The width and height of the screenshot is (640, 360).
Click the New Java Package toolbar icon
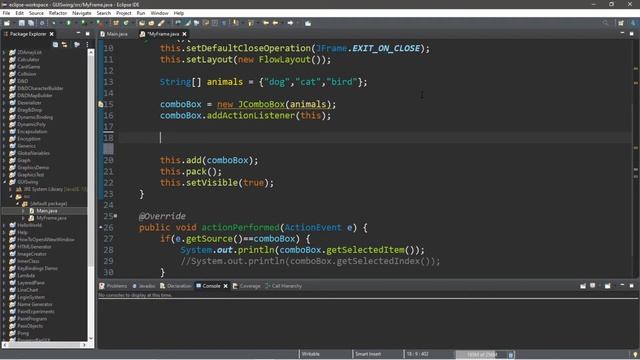pyautogui.click(x=116, y=23)
